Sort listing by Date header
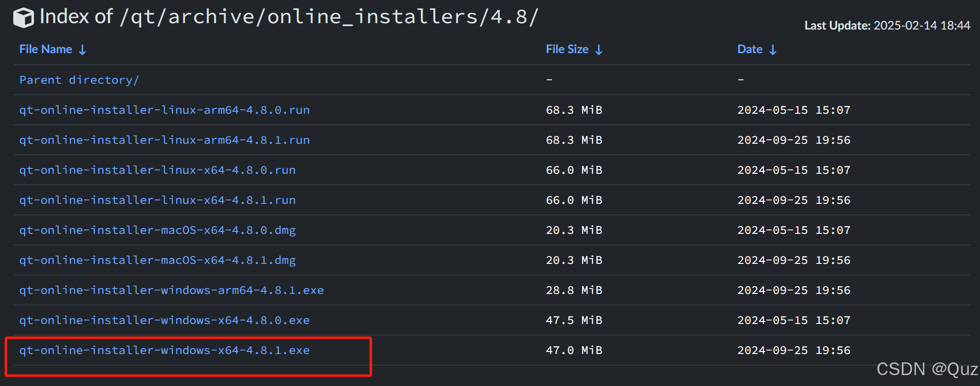Screen dimensions: 980x386 coord(750,49)
